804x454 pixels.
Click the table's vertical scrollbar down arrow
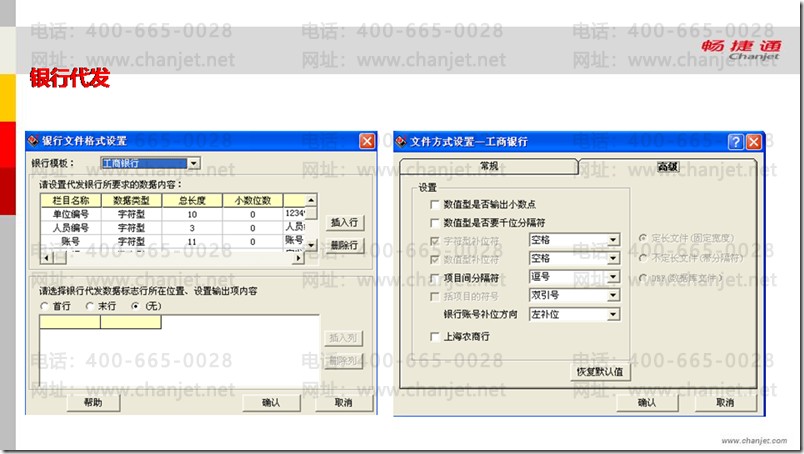click(x=311, y=245)
